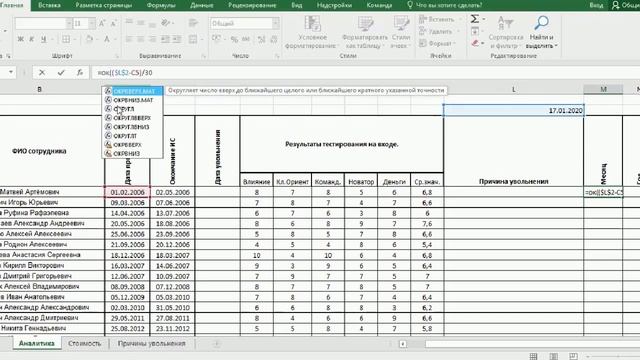
Task: Click the Удалить cells button
Action: tap(436, 31)
